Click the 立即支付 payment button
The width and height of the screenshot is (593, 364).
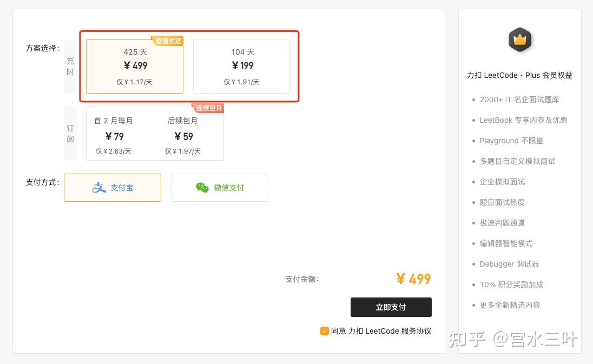pyautogui.click(x=391, y=307)
